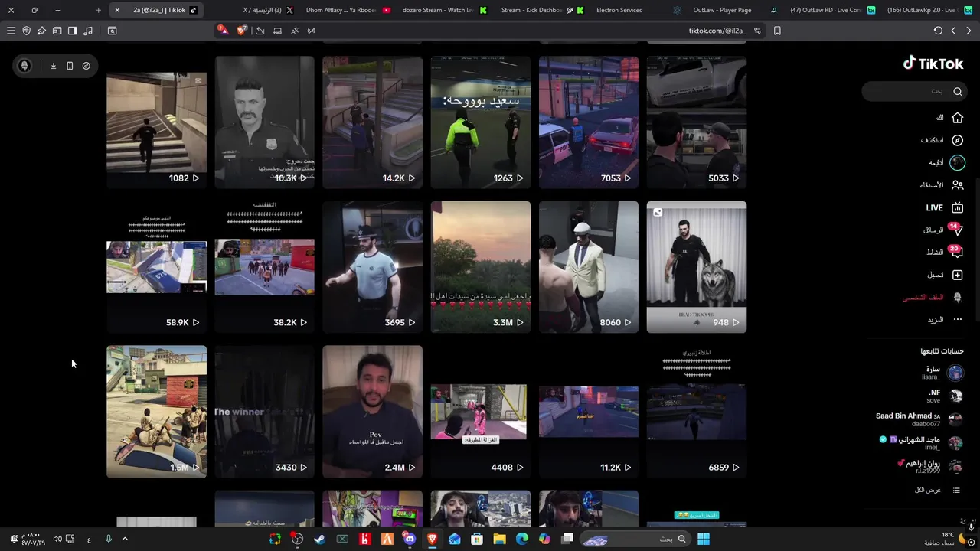Open video thumbnail with 5033 views
Image resolution: width=980 pixels, height=551 pixels.
click(696, 122)
